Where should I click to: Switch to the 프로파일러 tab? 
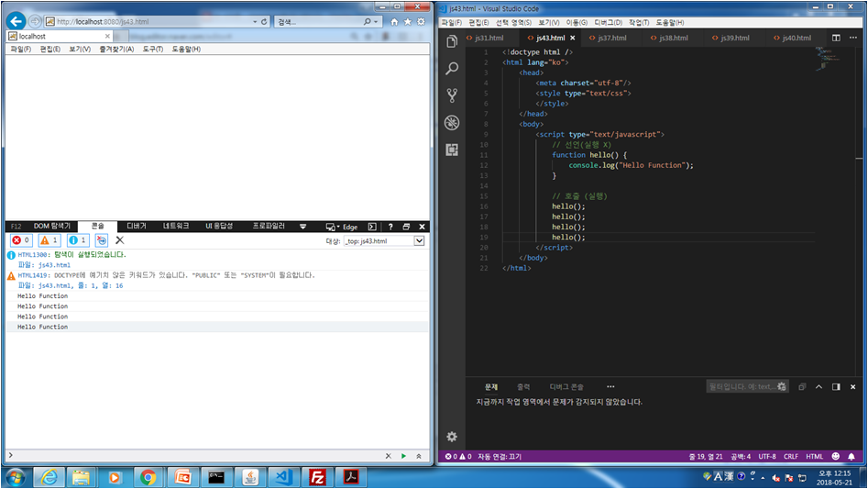(x=269, y=226)
